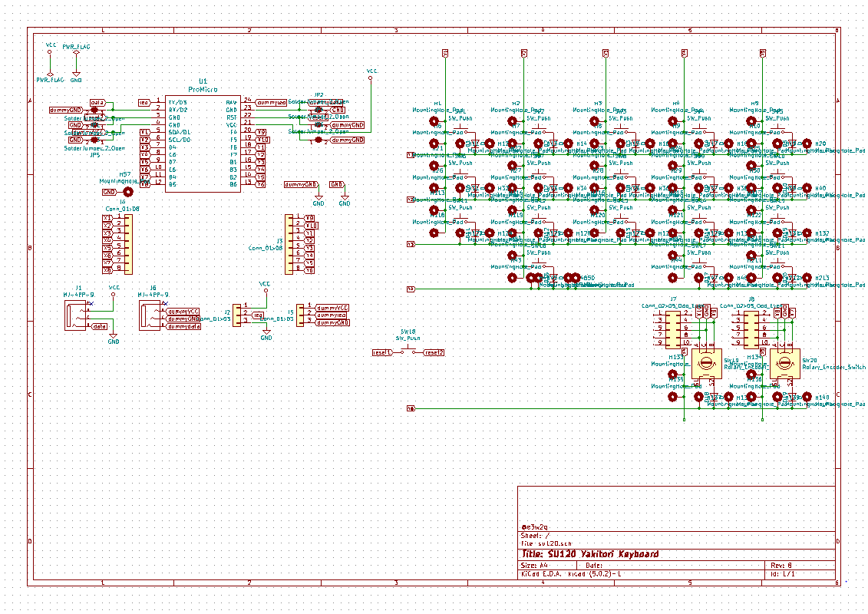Screen dimensions: 868x614
Task: Click the J8 Conn_02x05 connector symbol
Action: tap(751, 328)
